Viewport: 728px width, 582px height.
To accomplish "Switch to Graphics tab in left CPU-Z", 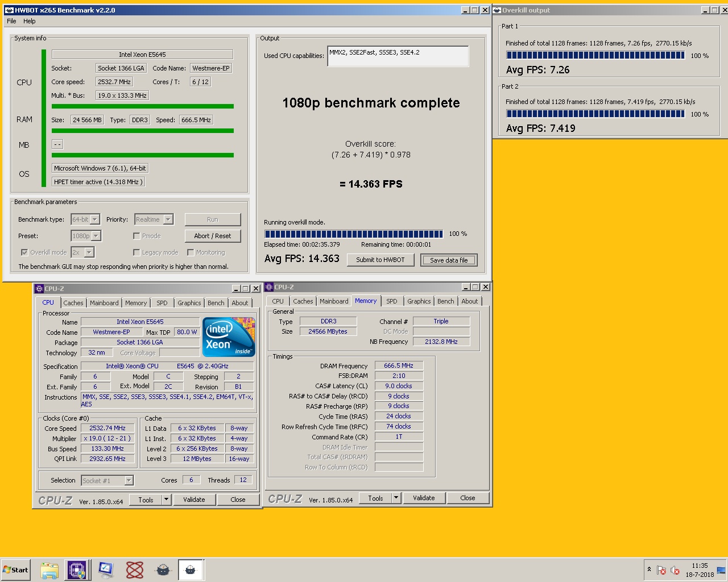I will tap(189, 303).
